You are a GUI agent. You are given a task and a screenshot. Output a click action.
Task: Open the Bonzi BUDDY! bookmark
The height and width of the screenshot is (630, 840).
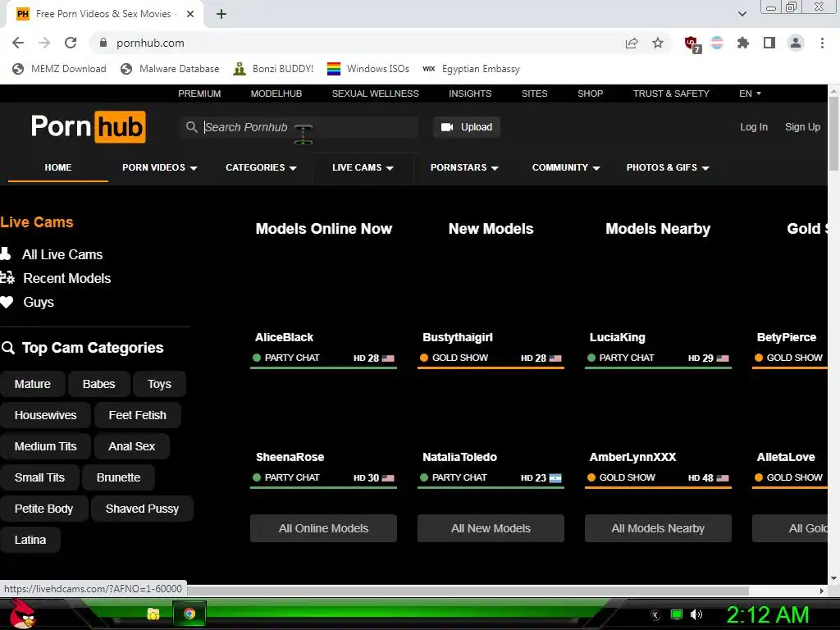tap(273, 69)
